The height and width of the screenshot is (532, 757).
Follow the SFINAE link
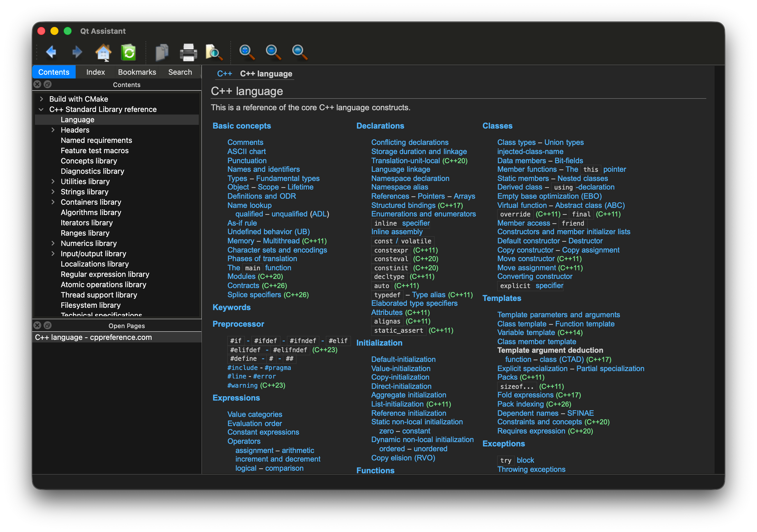(580, 413)
